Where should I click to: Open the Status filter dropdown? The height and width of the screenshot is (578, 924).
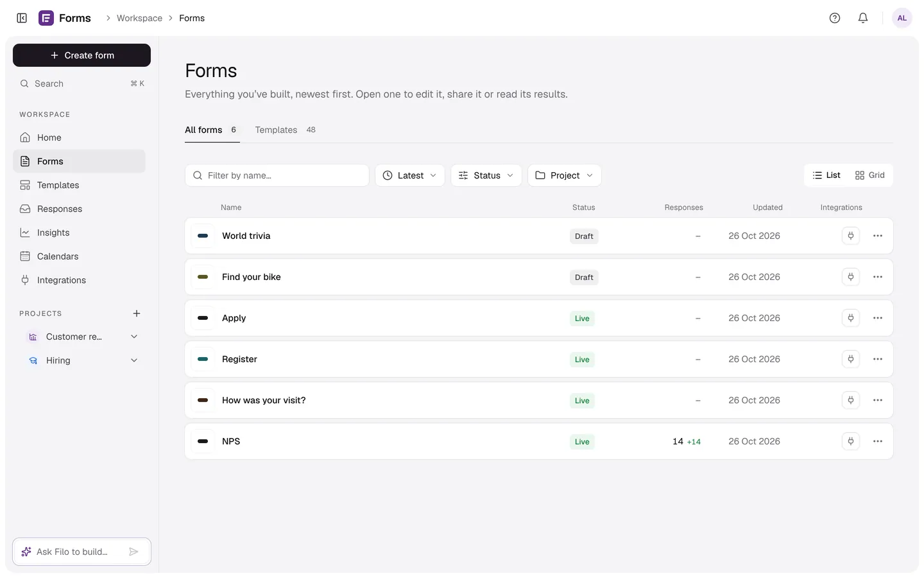click(x=486, y=175)
